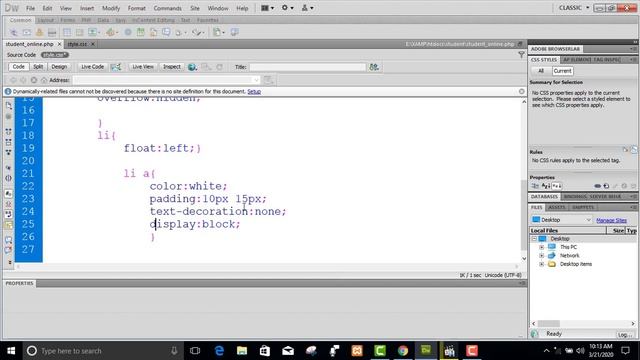Open File Explorer from the taskbar
Screen dimensions: 640x360
(x=242, y=351)
